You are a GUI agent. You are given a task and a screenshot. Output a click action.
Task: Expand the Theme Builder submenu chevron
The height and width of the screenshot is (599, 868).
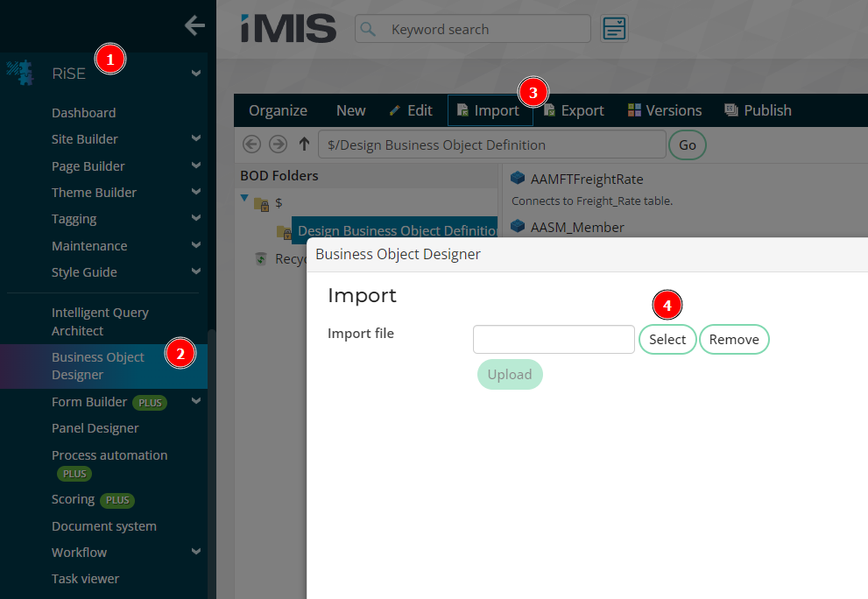[196, 193]
